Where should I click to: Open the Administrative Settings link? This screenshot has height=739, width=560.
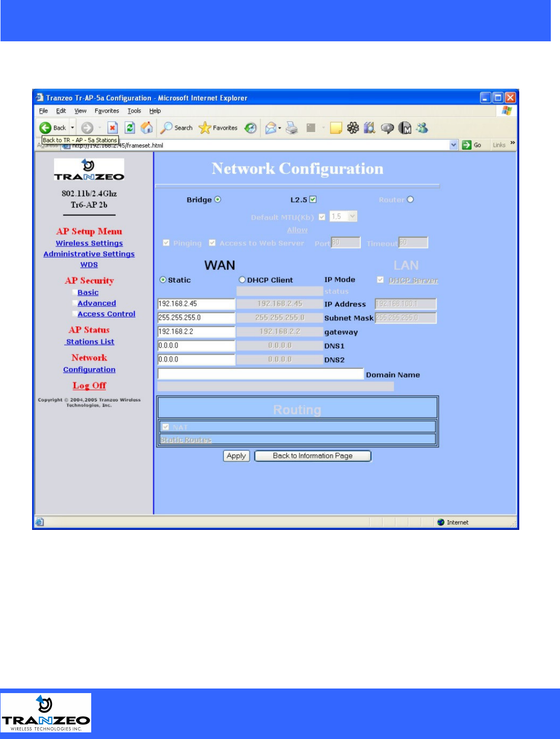tap(89, 254)
